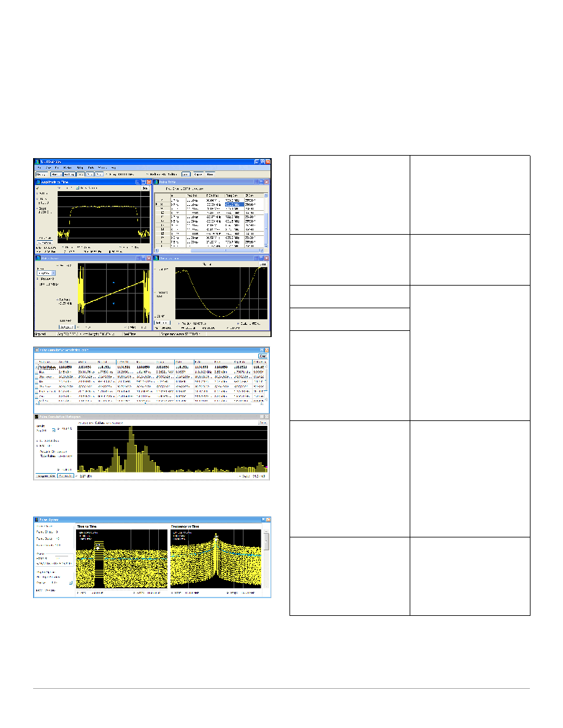Select the Max row in statistics table

coord(151,372)
